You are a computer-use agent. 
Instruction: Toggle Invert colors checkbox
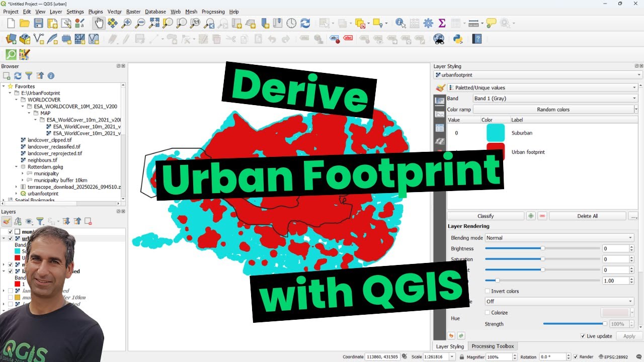click(x=487, y=291)
